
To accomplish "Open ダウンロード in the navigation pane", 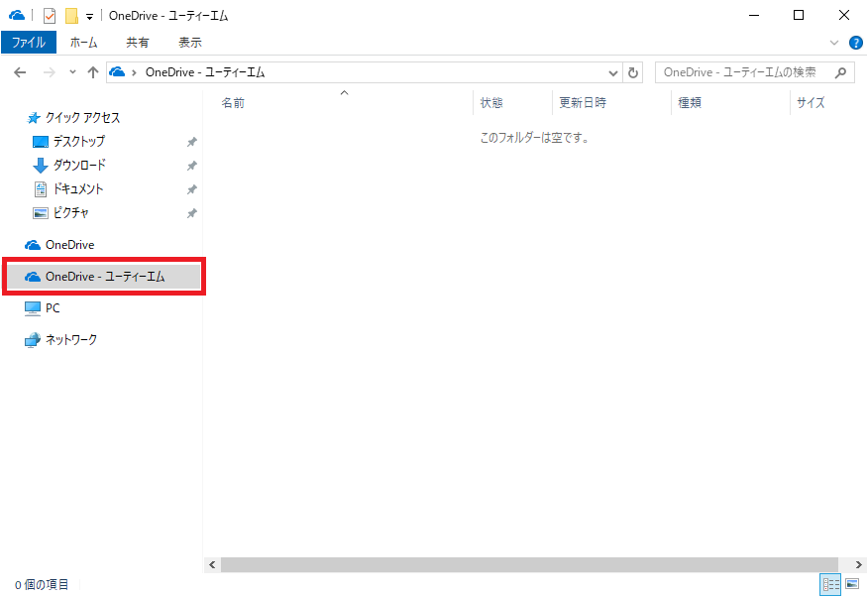I will 79,166.
